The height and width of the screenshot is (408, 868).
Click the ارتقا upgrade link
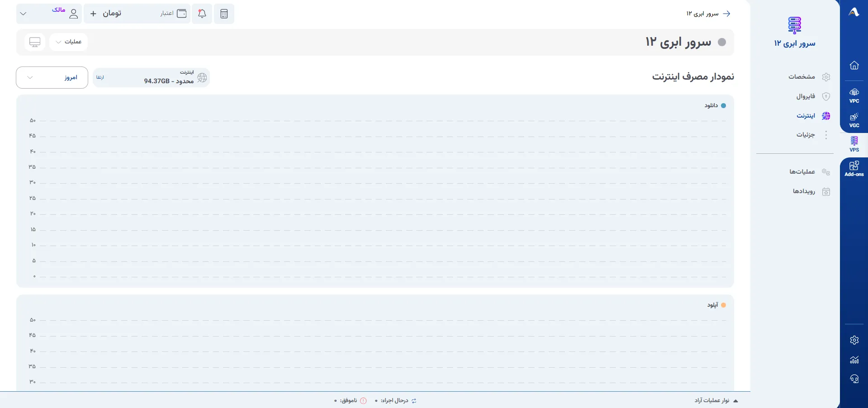100,77
